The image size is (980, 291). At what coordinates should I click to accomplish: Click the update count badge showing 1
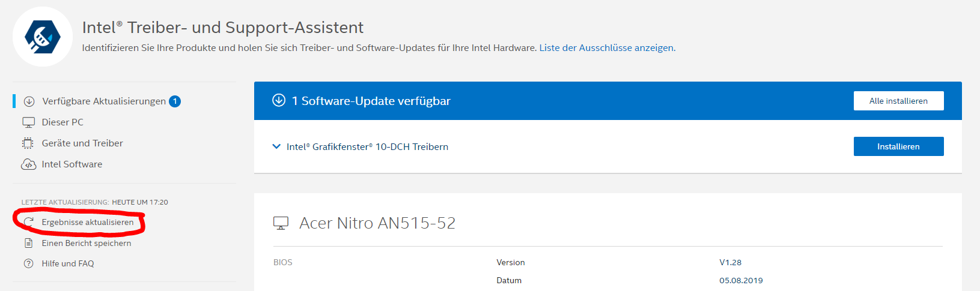[175, 101]
